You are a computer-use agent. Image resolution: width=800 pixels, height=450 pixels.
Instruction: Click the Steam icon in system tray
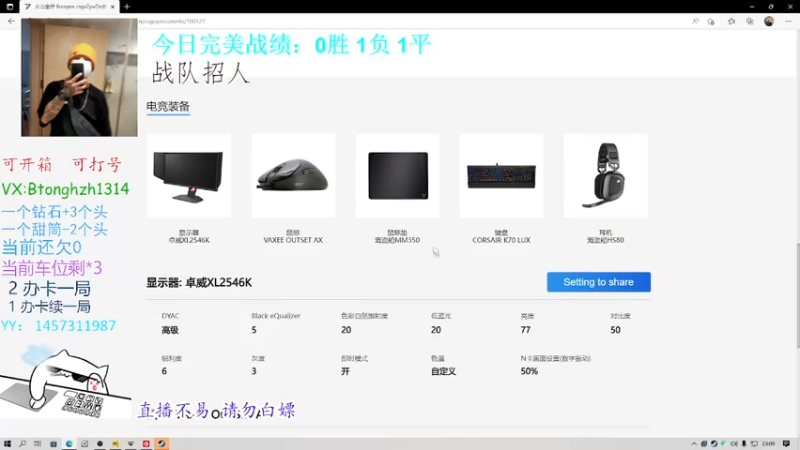[714, 444]
